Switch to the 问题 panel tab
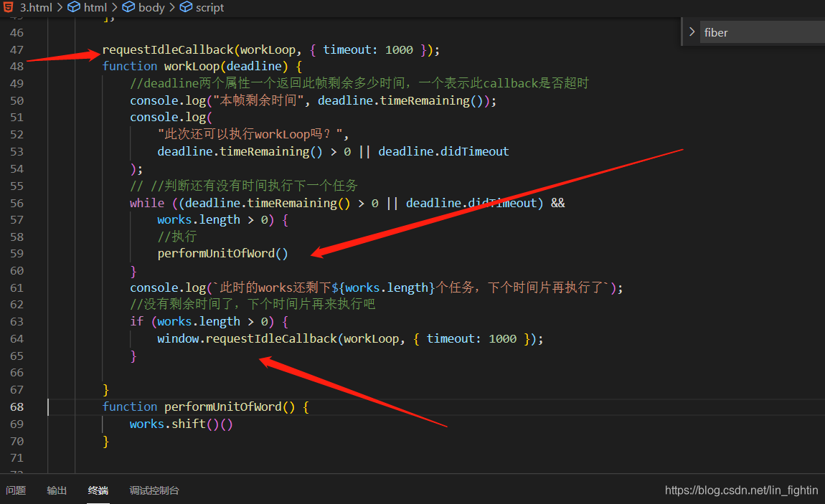Viewport: 825px width, 504px height. (16, 490)
